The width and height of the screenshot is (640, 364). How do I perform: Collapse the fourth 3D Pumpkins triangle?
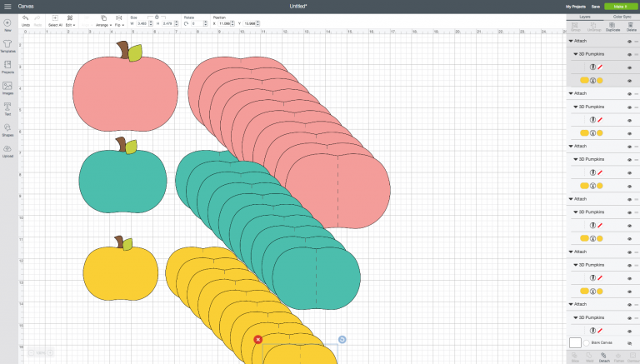(x=576, y=212)
